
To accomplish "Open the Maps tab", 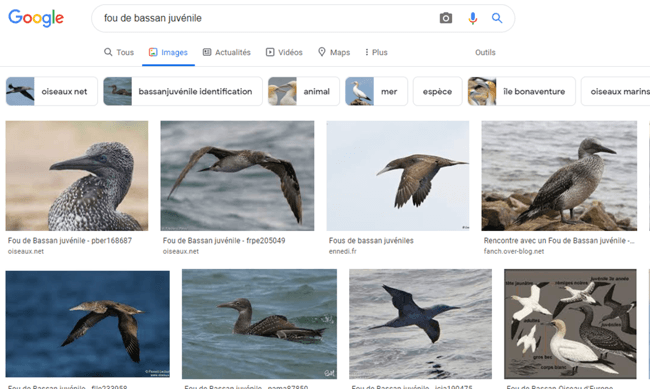I will click(x=334, y=52).
